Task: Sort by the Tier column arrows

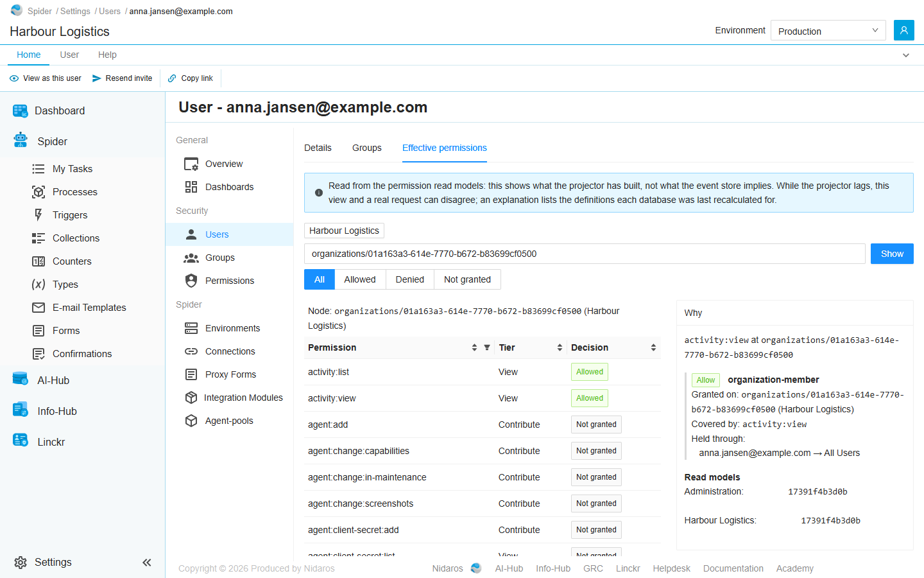Action: [x=560, y=347]
